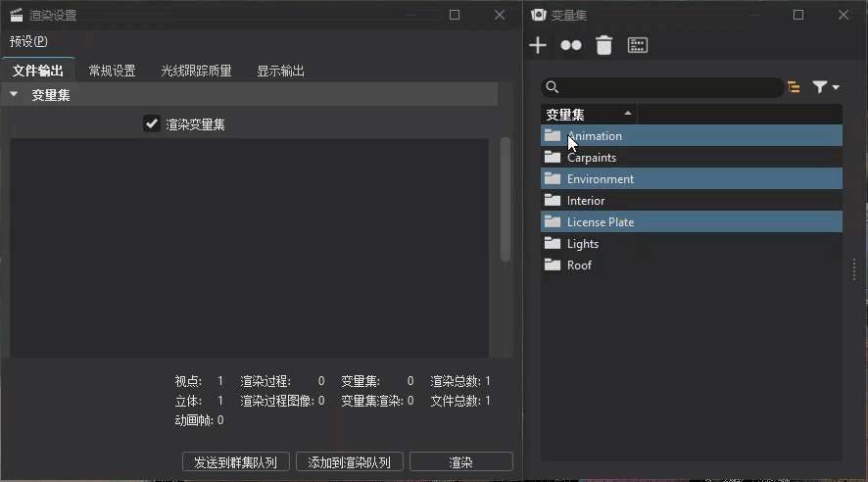868x482 pixels.
Task: Switch to the 光线跟踪质量 tab
Action: coord(196,71)
